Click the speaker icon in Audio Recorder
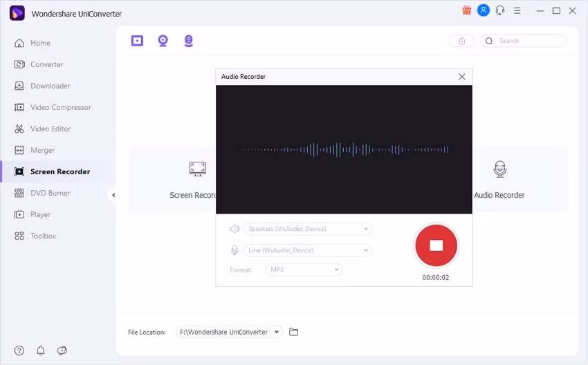The width and height of the screenshot is (588, 365). point(235,229)
